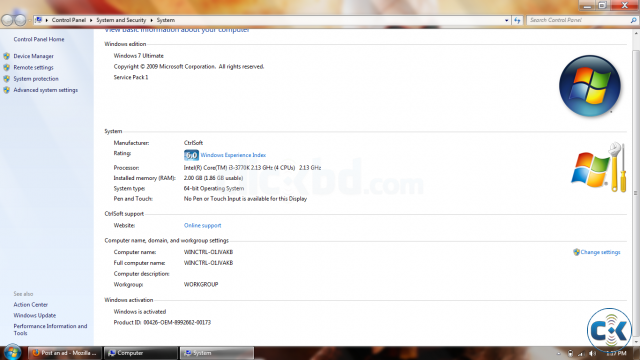Viewport: 640px width, 360px height.
Task: Click shield icon beside Change settings
Action: 576,252
